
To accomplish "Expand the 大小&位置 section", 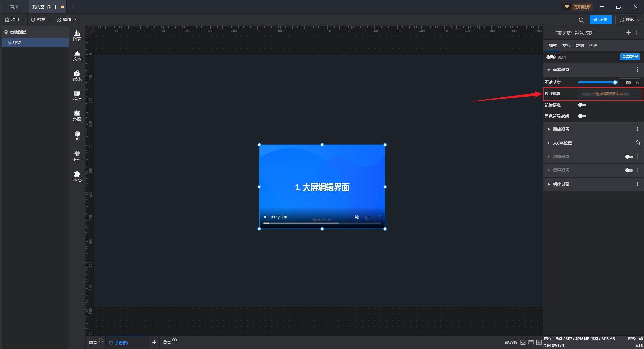I will click(x=549, y=143).
